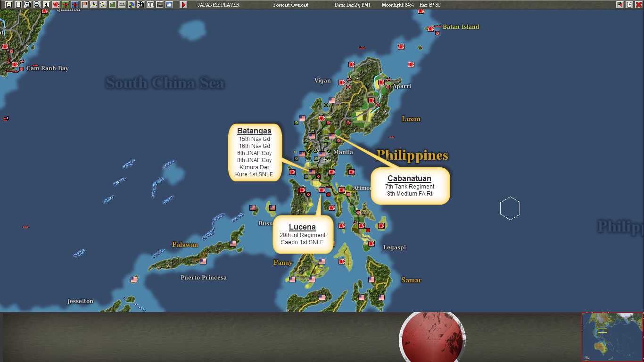
Task: Select the Manila city label on map
Action: coord(343,152)
